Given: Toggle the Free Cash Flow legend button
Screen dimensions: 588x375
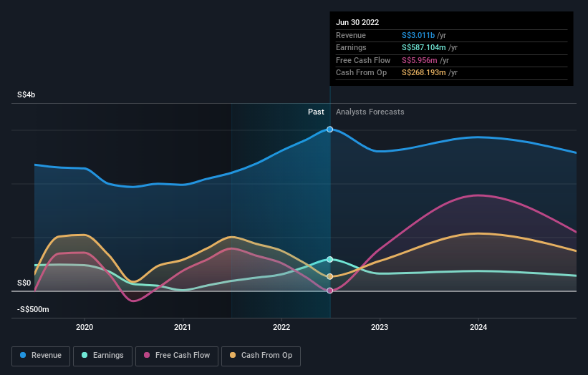Looking at the screenshot, I should coord(177,356).
